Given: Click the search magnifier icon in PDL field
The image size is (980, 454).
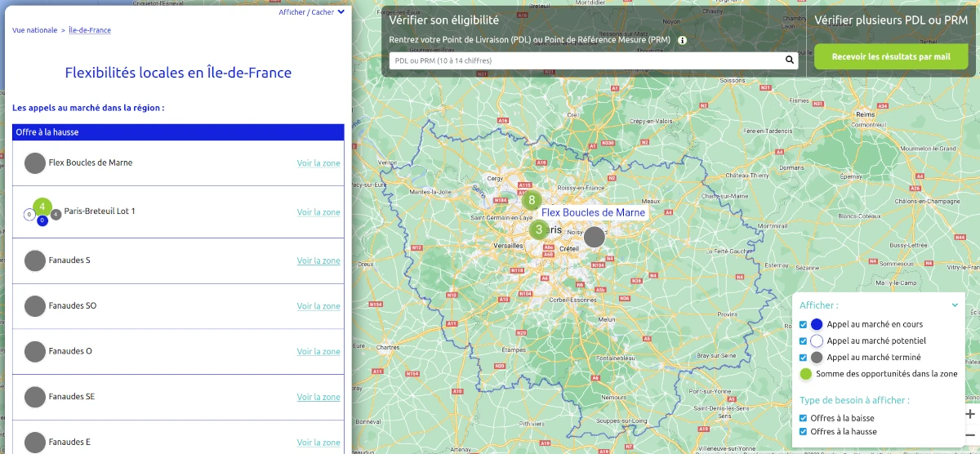Looking at the screenshot, I should click(x=789, y=60).
